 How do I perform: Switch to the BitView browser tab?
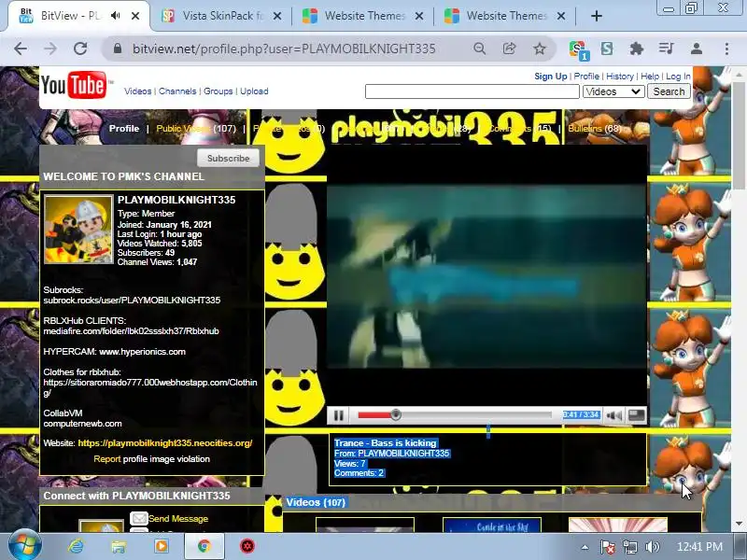click(72, 16)
